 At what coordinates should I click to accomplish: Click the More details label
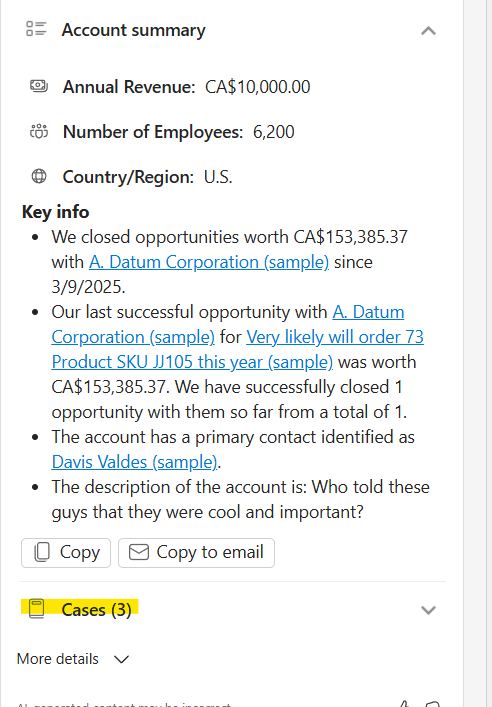[x=58, y=659]
